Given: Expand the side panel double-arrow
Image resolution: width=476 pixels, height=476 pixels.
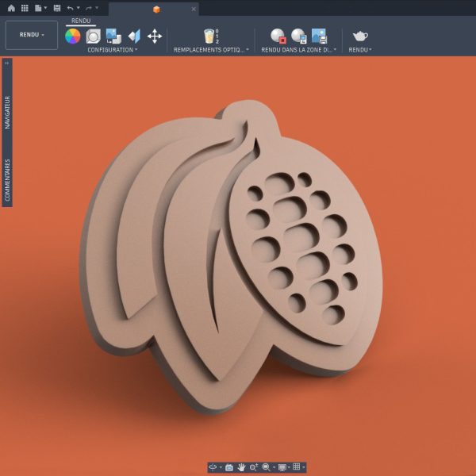Looking at the screenshot, I should (7, 63).
